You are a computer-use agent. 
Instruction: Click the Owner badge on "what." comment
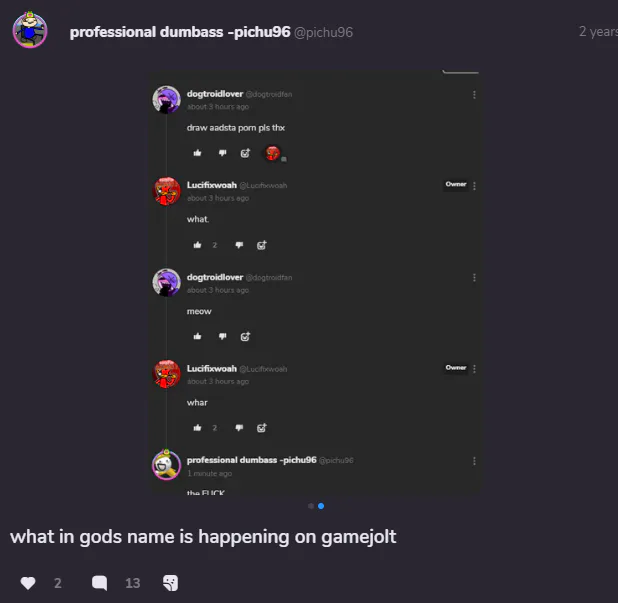tap(456, 184)
